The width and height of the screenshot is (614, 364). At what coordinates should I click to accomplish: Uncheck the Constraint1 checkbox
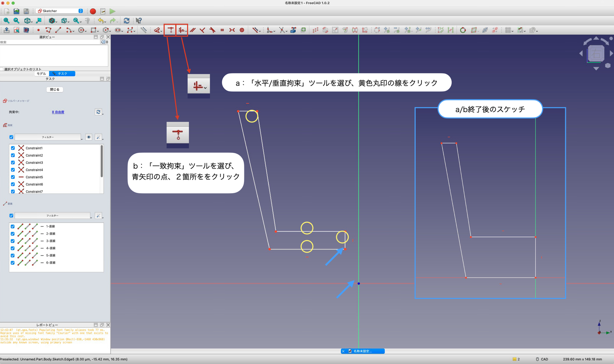(x=13, y=148)
